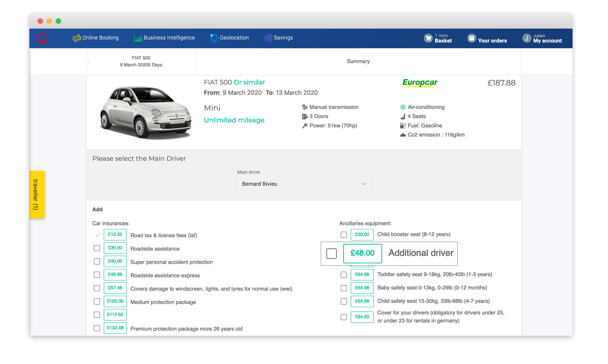Click the £13.32 price tag

click(115, 235)
